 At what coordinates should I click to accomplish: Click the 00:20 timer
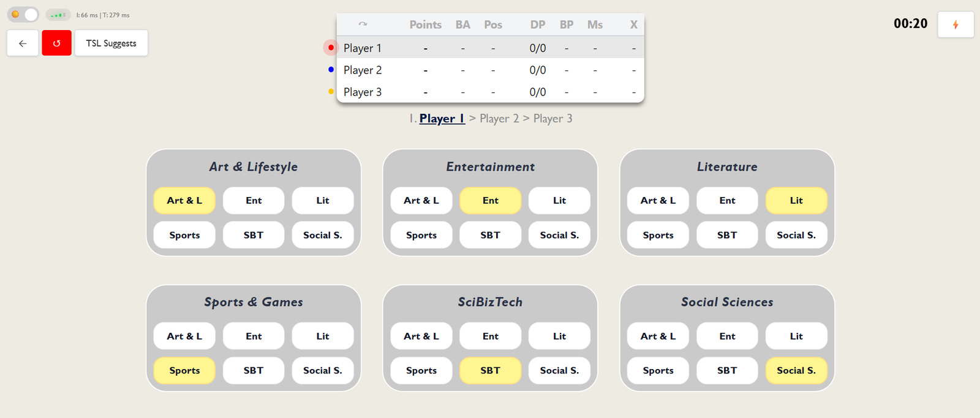911,24
